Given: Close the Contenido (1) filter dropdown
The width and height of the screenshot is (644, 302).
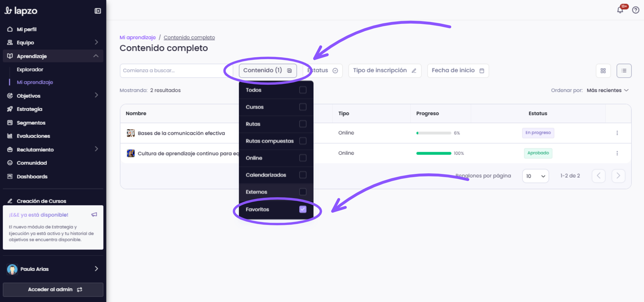Looking at the screenshot, I should (x=268, y=70).
